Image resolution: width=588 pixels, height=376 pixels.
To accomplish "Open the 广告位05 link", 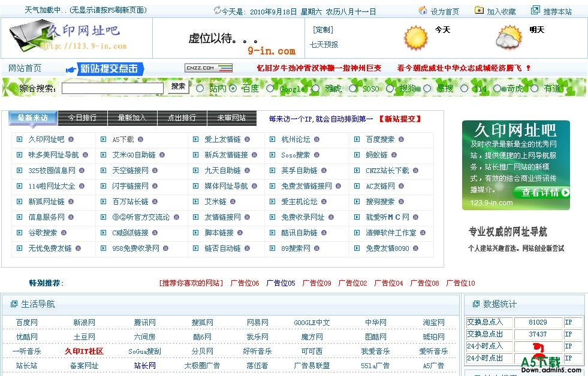I will point(281,283).
